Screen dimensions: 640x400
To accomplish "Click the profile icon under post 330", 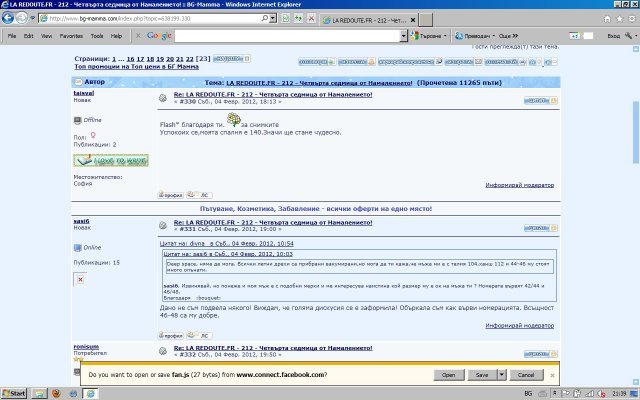I will coord(172,194).
